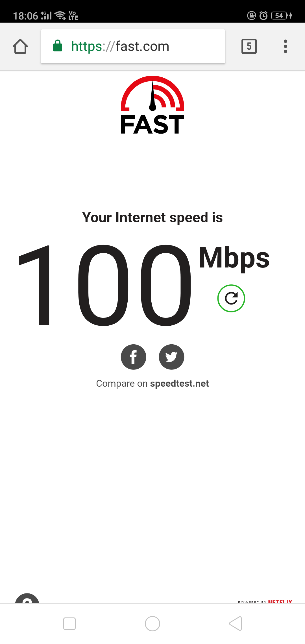Tap the alarm clock status icon
305x644 pixels.
[x=263, y=15]
